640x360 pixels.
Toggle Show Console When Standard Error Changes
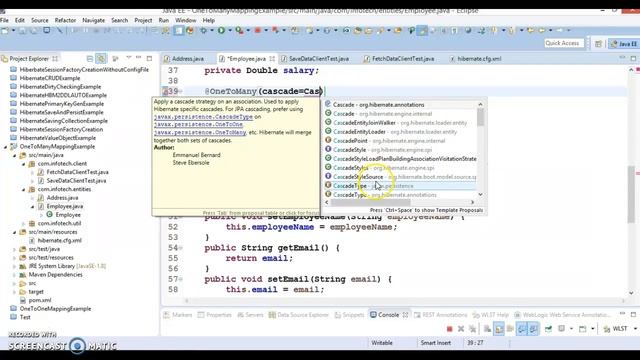point(533,329)
